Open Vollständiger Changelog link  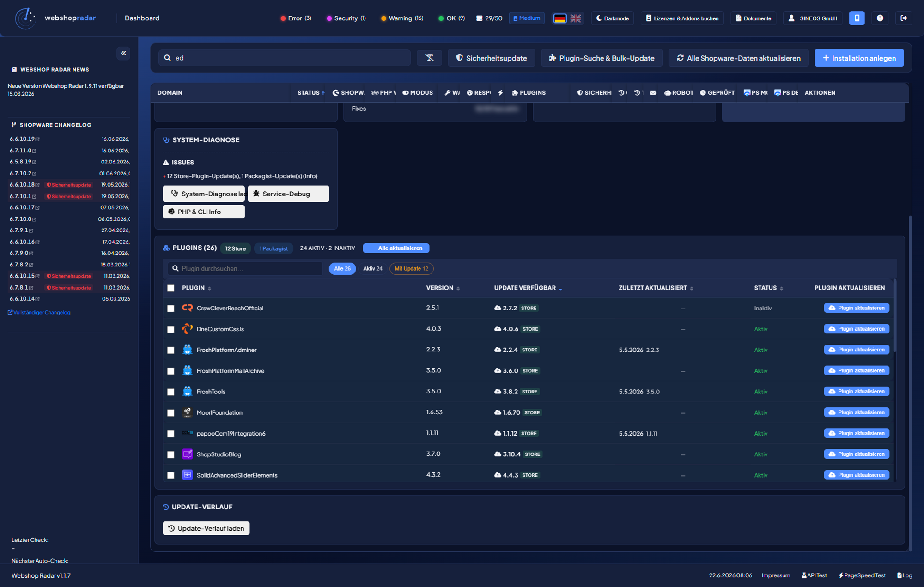pos(39,313)
